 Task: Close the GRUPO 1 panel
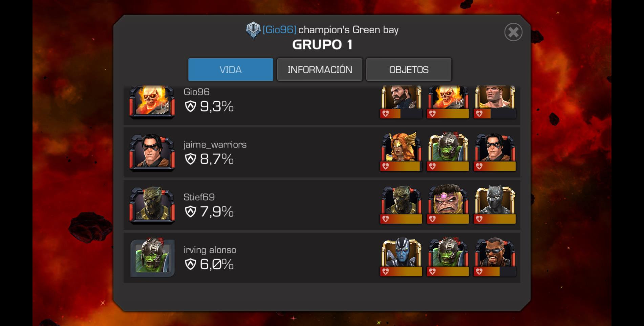513,32
